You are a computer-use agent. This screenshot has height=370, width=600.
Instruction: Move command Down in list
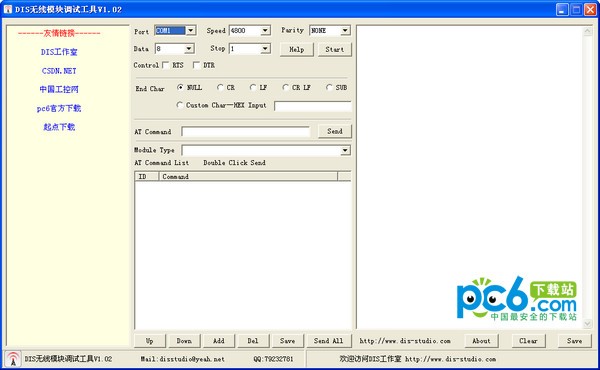click(184, 341)
